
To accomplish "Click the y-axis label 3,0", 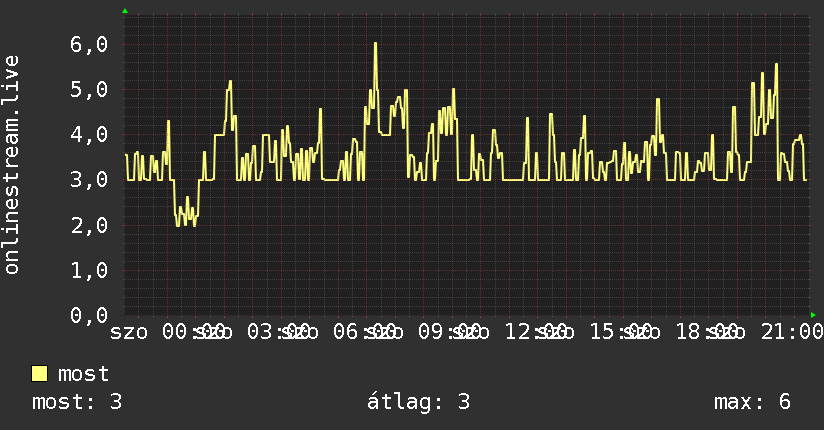I will 89,180.
